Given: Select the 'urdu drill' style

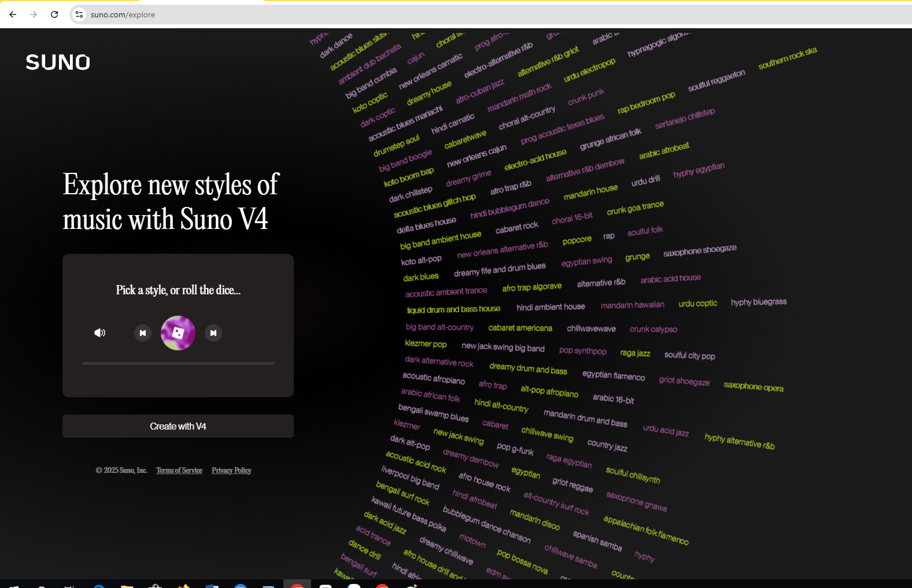Looking at the screenshot, I should click(x=645, y=180).
